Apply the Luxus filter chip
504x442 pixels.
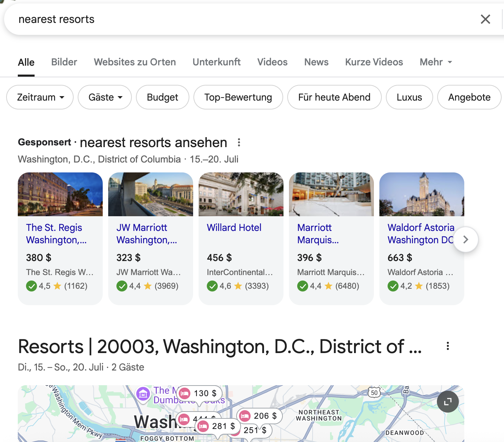(409, 97)
